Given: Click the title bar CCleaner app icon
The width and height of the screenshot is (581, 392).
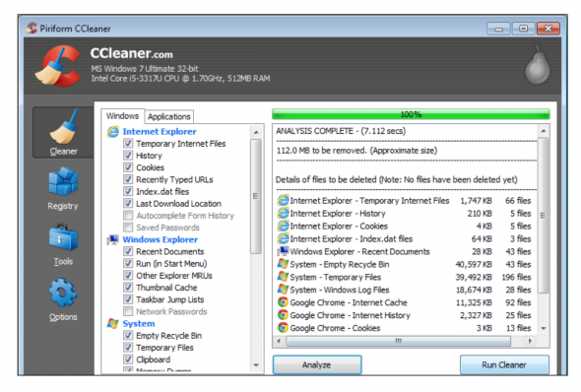Looking at the screenshot, I should point(32,29).
